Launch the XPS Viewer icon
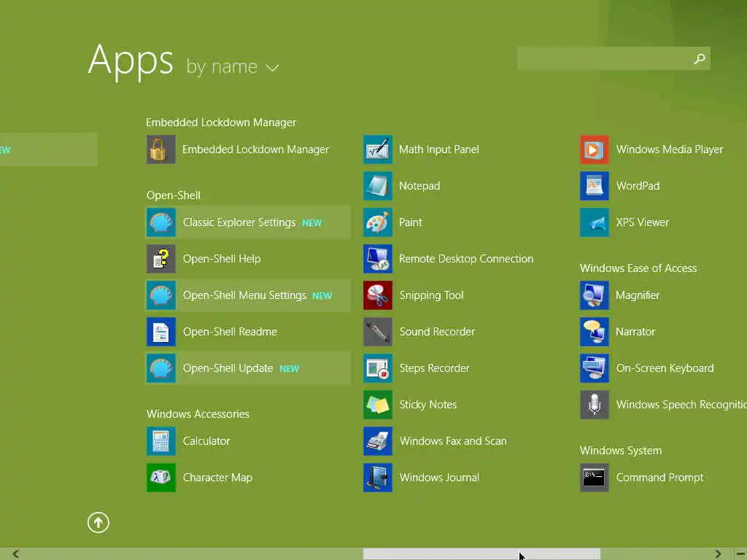The height and width of the screenshot is (560, 747). pos(595,222)
